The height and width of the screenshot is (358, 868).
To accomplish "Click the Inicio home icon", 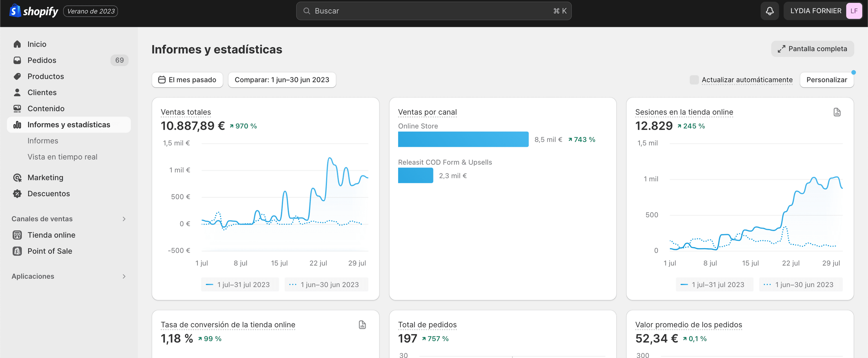I will (x=17, y=44).
